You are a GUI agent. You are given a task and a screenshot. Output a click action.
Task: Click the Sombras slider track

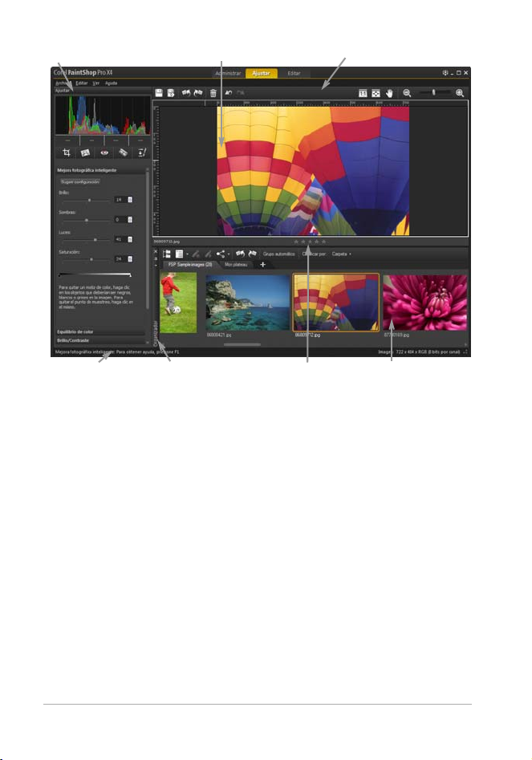86,220
